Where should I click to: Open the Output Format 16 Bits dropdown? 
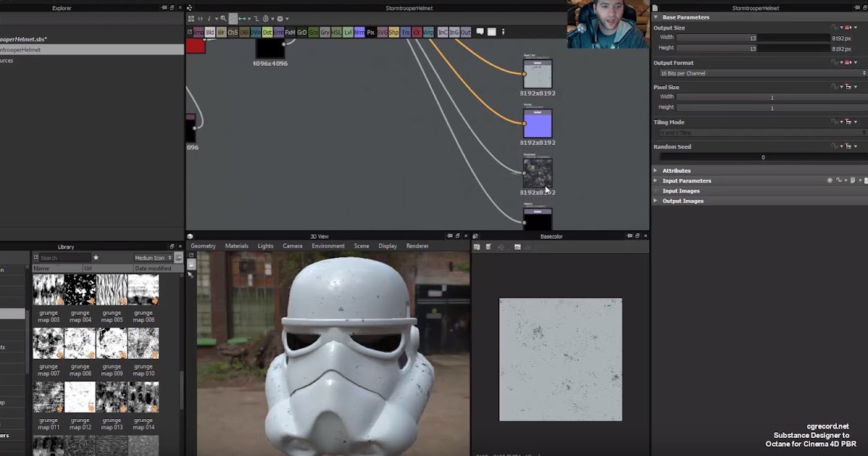762,73
